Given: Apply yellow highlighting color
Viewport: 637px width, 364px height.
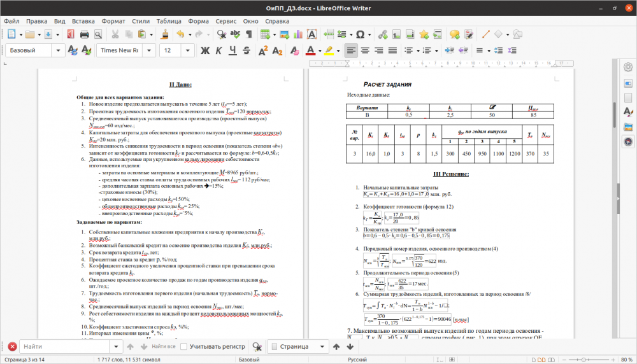Looking at the screenshot, I should [329, 50].
